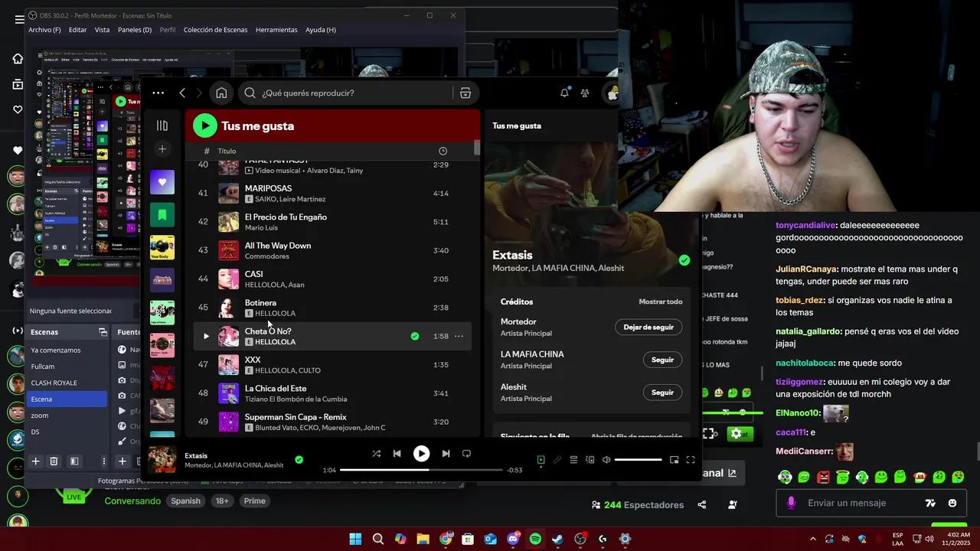Open Liked Songs heart in sidebar

click(162, 182)
